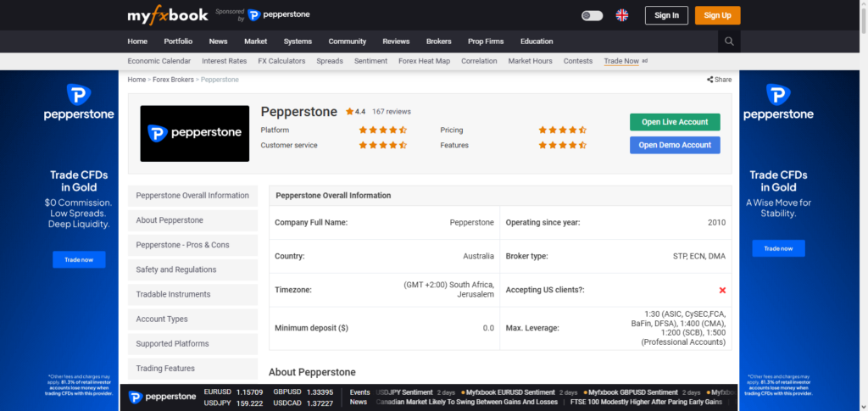Click the Share icon

tap(719, 80)
